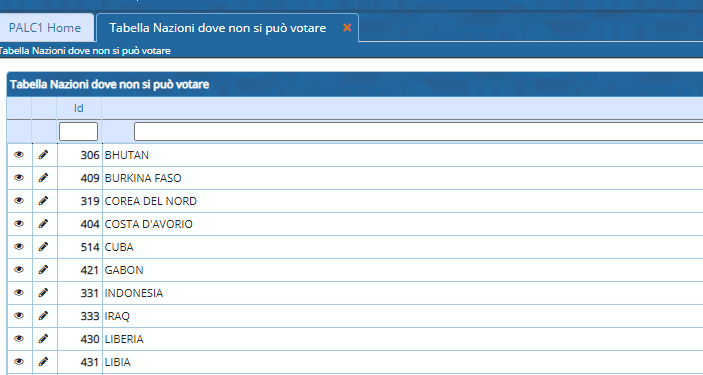Switch to the PALC1 Home tab

click(x=45, y=28)
